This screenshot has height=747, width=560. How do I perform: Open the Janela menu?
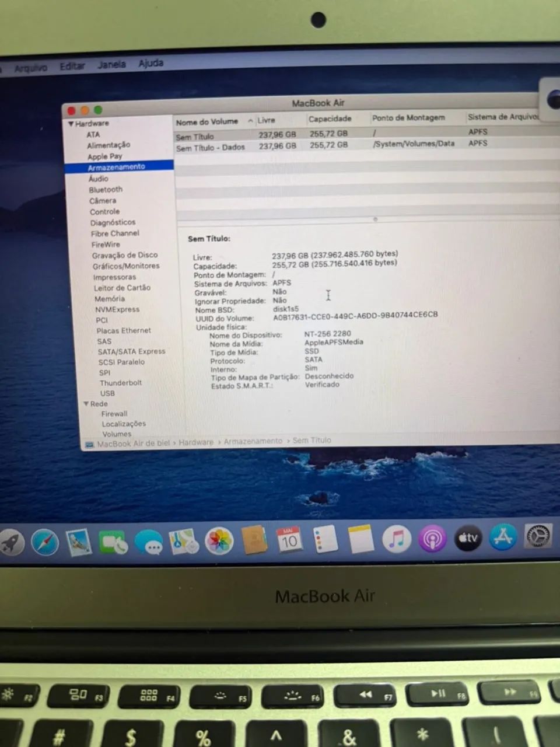tap(111, 64)
